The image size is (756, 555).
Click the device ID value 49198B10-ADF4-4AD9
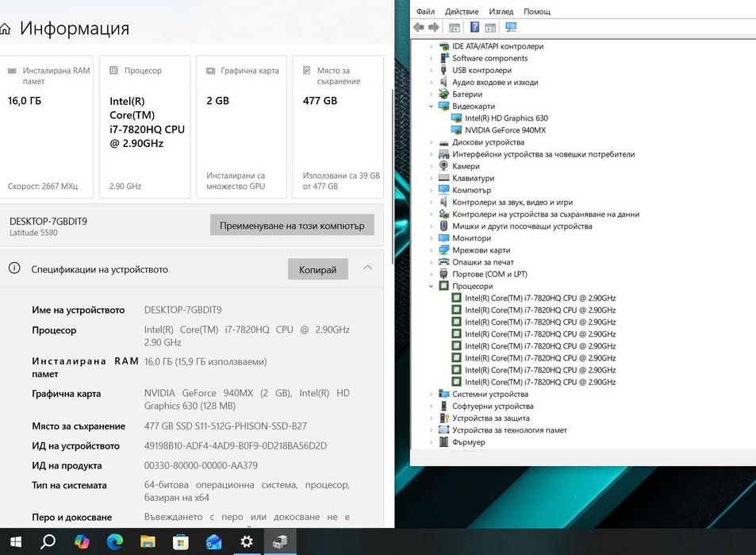(x=236, y=446)
